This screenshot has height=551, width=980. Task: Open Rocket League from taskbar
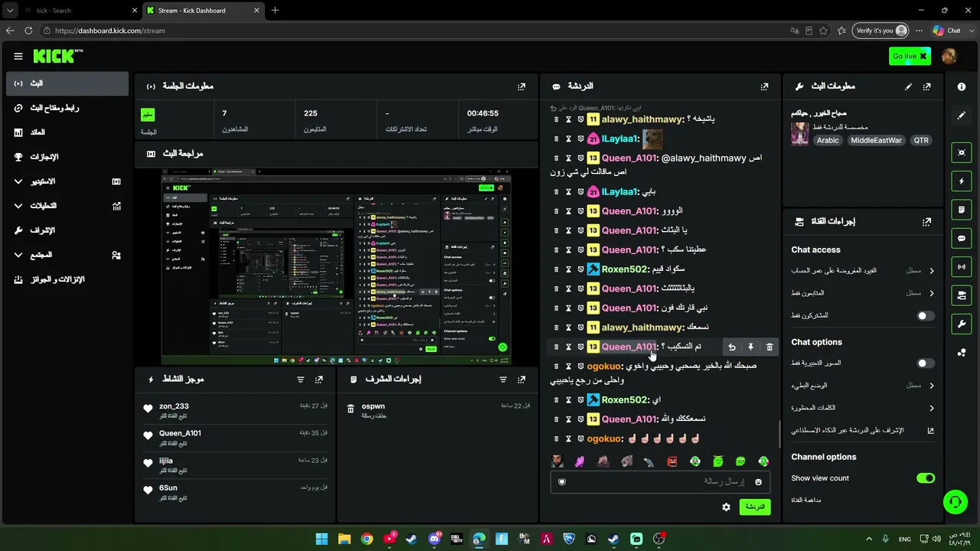pos(569,539)
